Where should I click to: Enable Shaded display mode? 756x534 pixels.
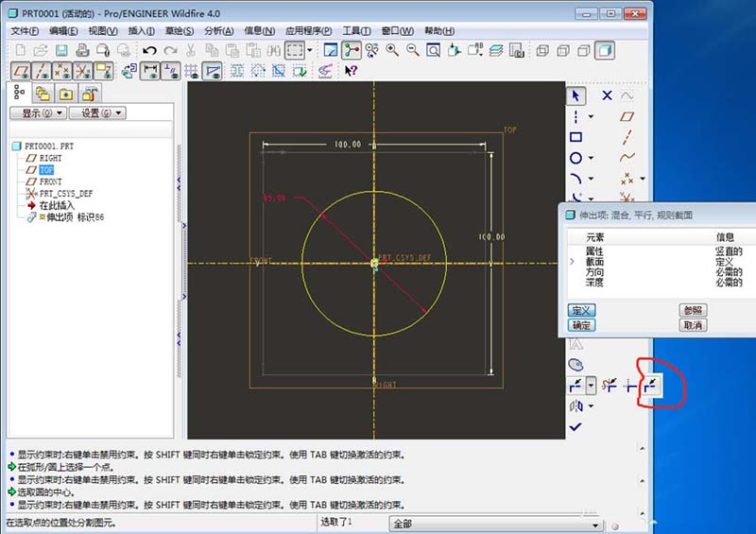point(604,50)
